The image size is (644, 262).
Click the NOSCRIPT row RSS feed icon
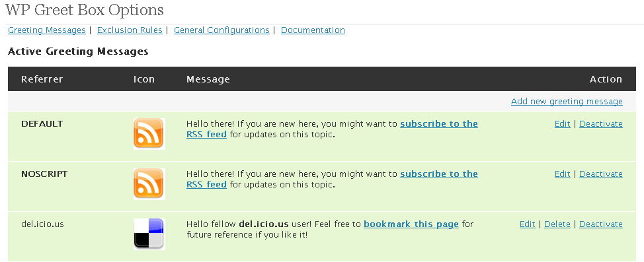149,184
